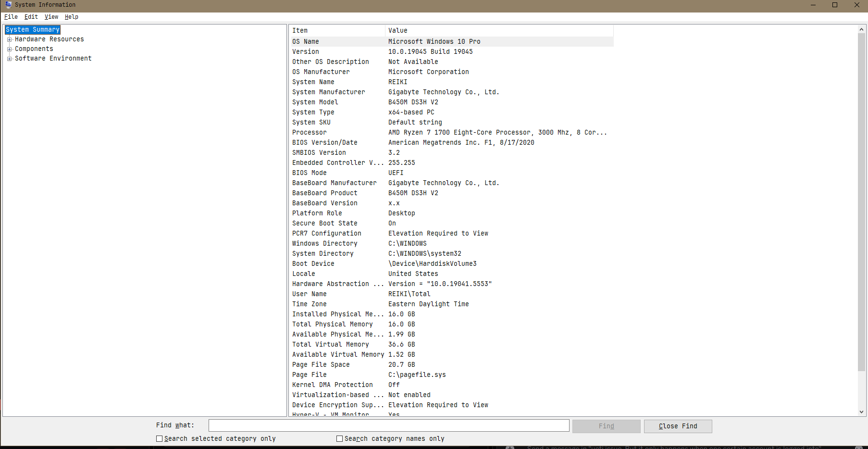
Task: Select the System Type row
Action: (x=451, y=112)
